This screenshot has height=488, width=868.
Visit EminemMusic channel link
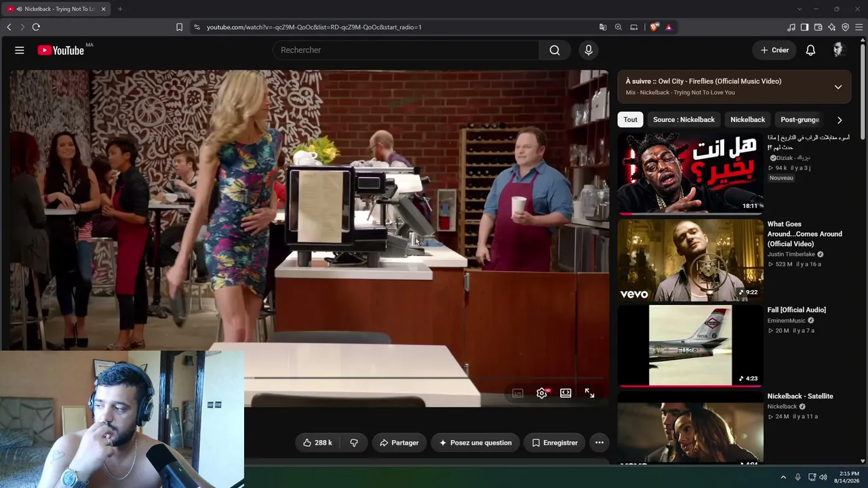(x=787, y=321)
